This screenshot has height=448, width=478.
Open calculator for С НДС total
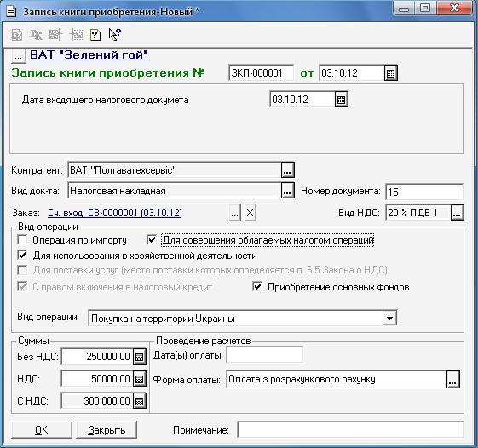click(x=140, y=401)
